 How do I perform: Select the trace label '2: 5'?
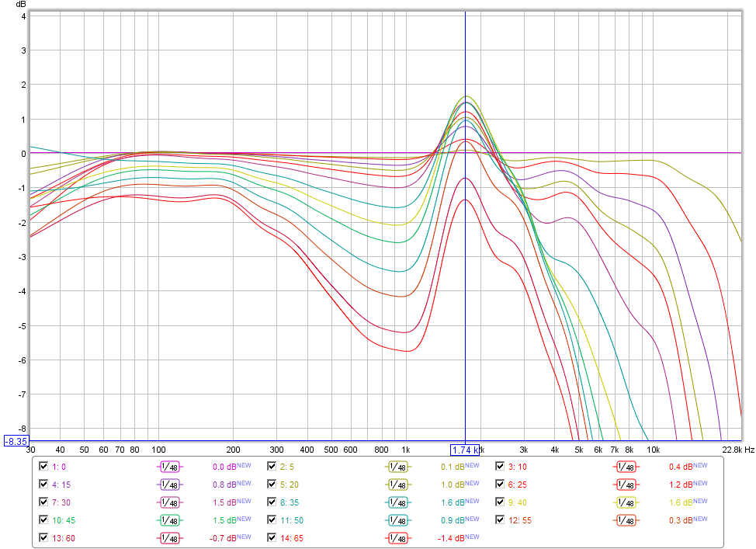[x=287, y=467]
